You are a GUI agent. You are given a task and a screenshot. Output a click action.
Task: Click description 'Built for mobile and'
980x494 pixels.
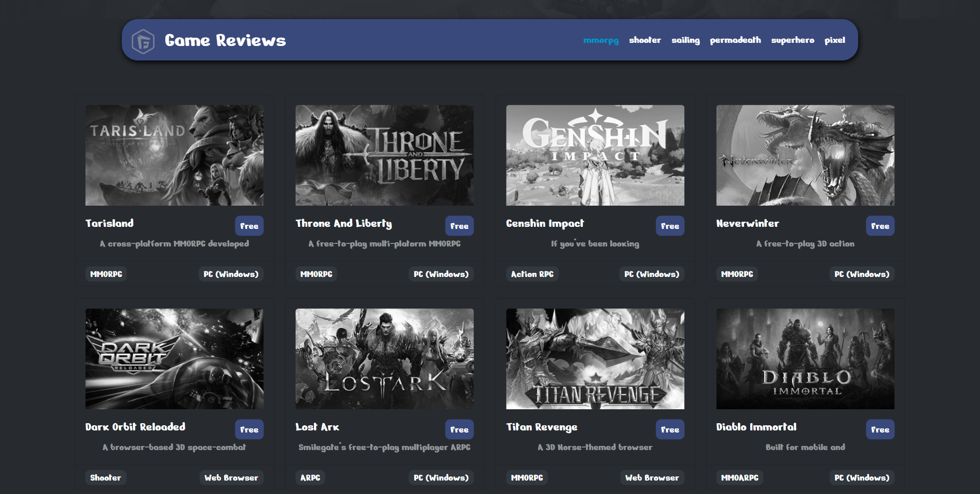[x=805, y=447]
